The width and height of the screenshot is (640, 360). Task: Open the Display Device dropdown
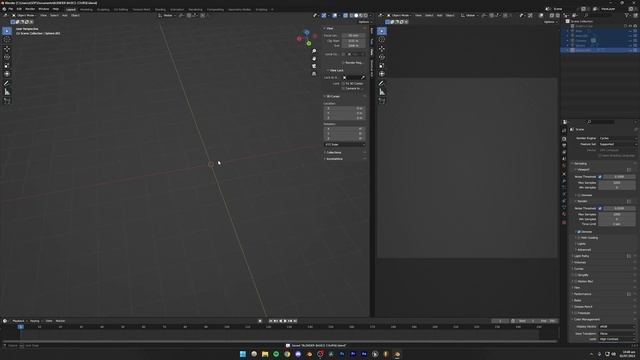point(617,327)
